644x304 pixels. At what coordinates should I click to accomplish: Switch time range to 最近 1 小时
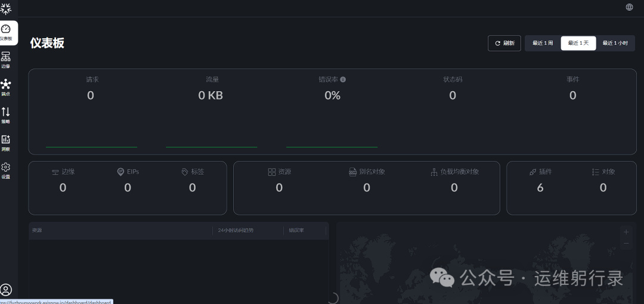point(615,43)
